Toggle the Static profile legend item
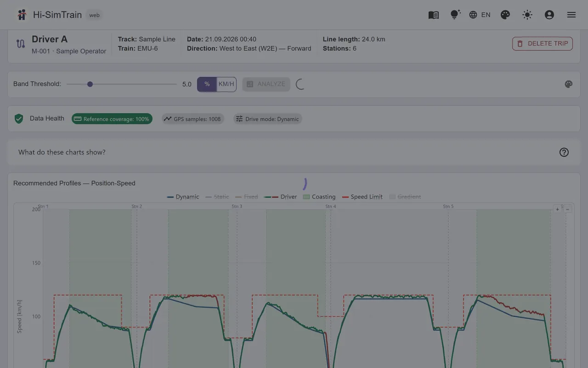The width and height of the screenshot is (588, 368). pyautogui.click(x=217, y=197)
